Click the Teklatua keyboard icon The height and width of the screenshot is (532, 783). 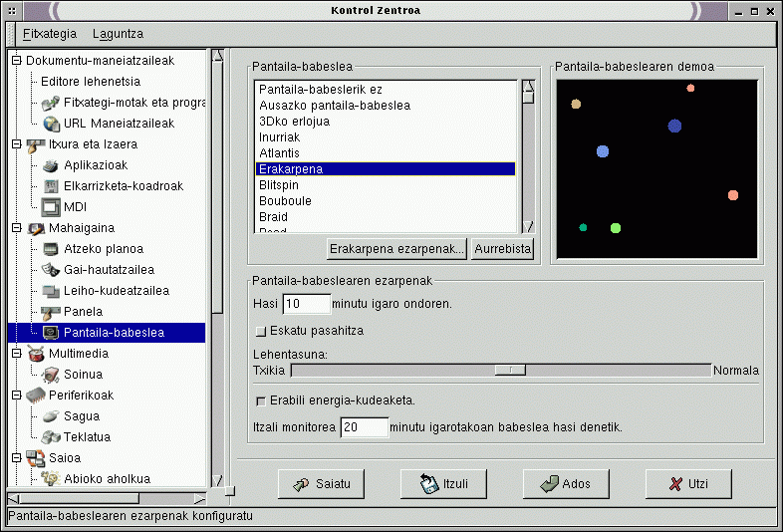click(x=51, y=437)
